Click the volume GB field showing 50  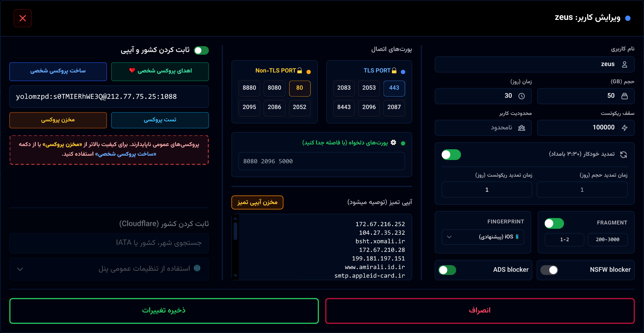tap(586, 96)
